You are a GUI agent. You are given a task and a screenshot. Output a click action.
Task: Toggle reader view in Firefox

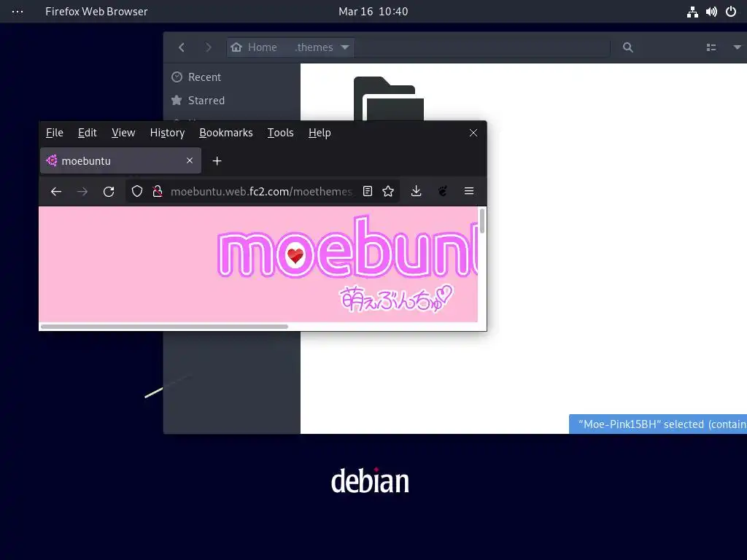pos(368,192)
